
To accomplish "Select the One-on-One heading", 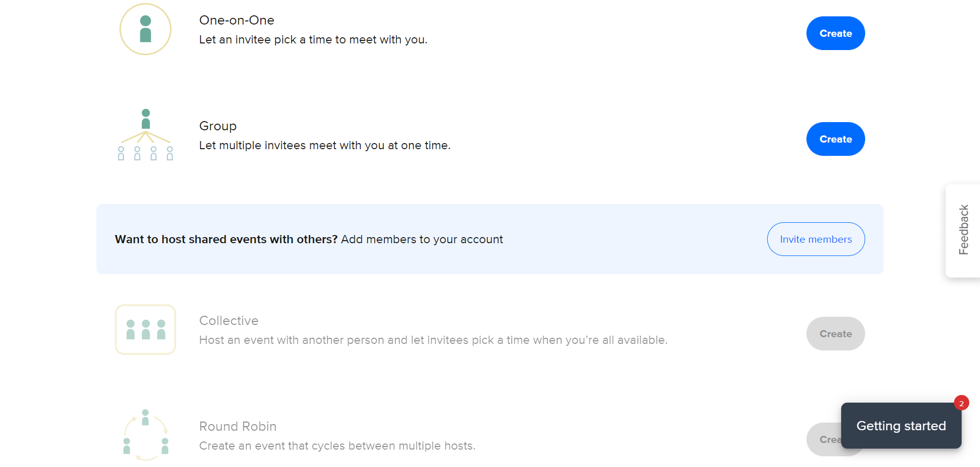I will [237, 20].
